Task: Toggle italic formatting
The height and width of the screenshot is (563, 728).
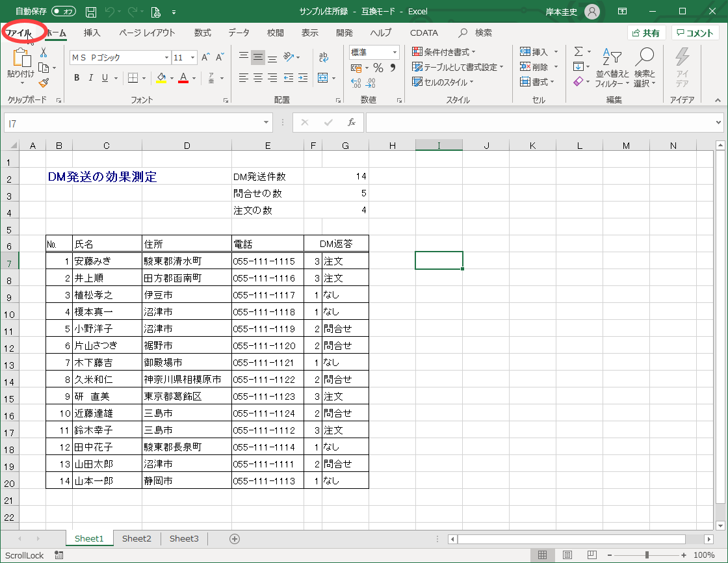Action: click(x=90, y=78)
